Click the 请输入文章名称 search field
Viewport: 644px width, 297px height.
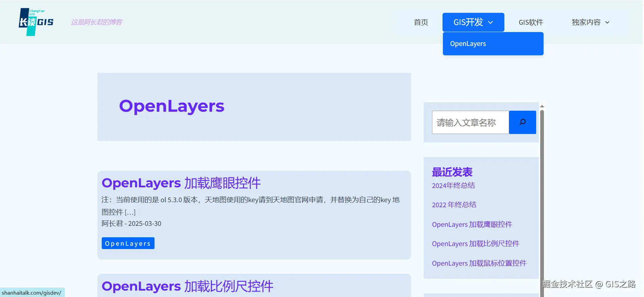pyautogui.click(x=470, y=122)
